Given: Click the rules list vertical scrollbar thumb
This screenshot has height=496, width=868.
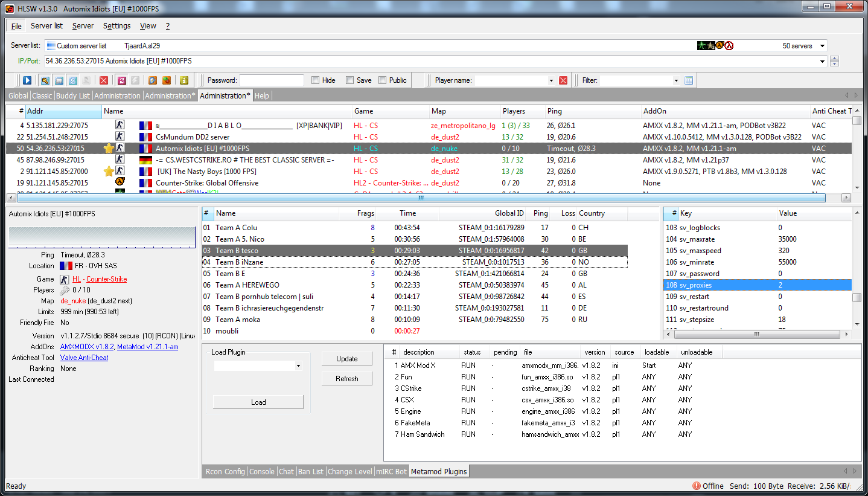Looking at the screenshot, I should [857, 298].
